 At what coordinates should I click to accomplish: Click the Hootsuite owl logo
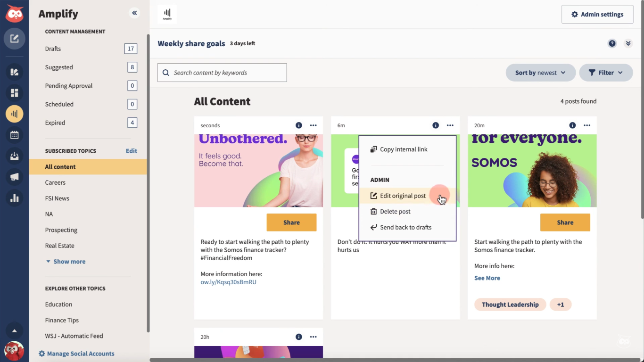pos(14,14)
